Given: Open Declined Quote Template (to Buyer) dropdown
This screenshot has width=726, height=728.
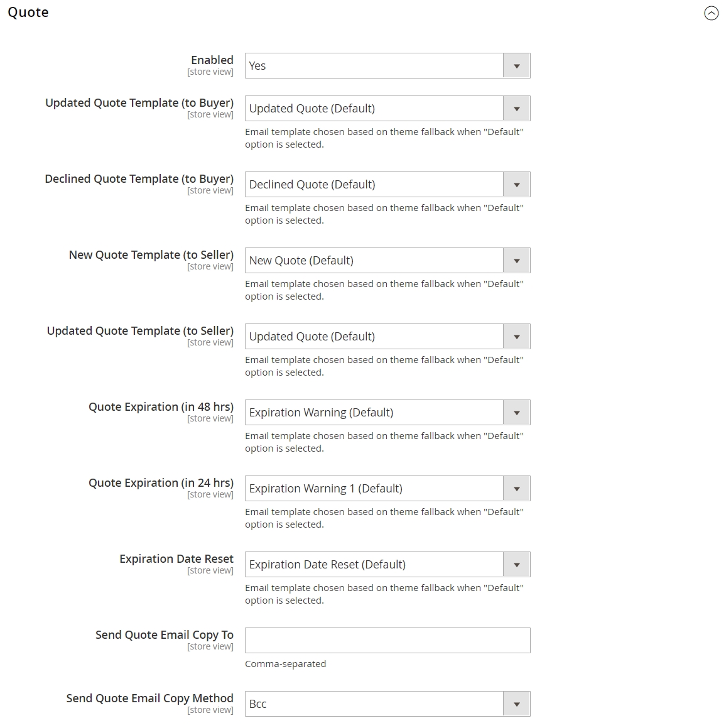Looking at the screenshot, I should 387,185.
